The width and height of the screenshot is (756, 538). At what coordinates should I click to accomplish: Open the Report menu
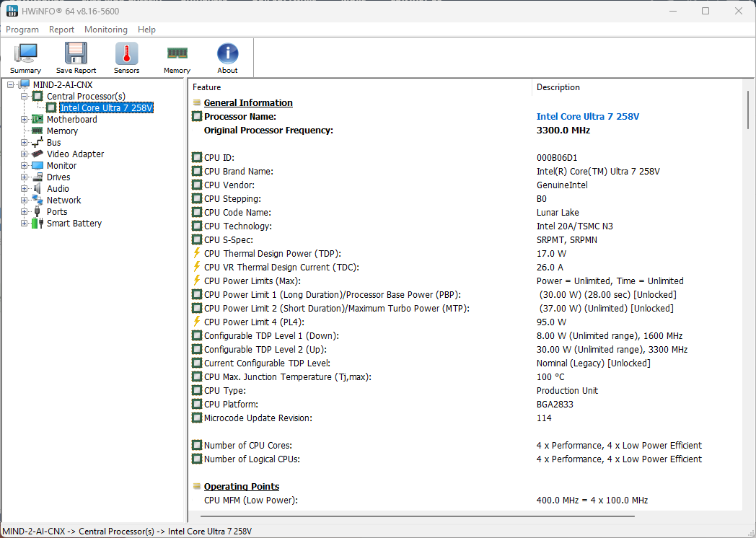(61, 30)
